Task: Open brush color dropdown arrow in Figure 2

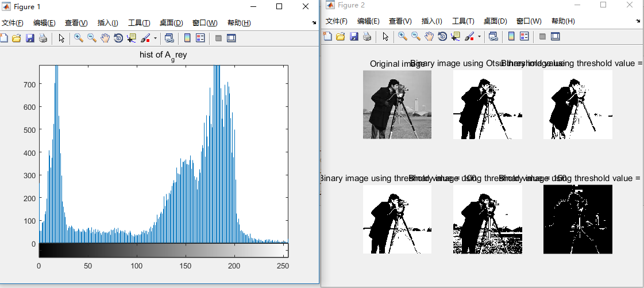Action: [479, 37]
